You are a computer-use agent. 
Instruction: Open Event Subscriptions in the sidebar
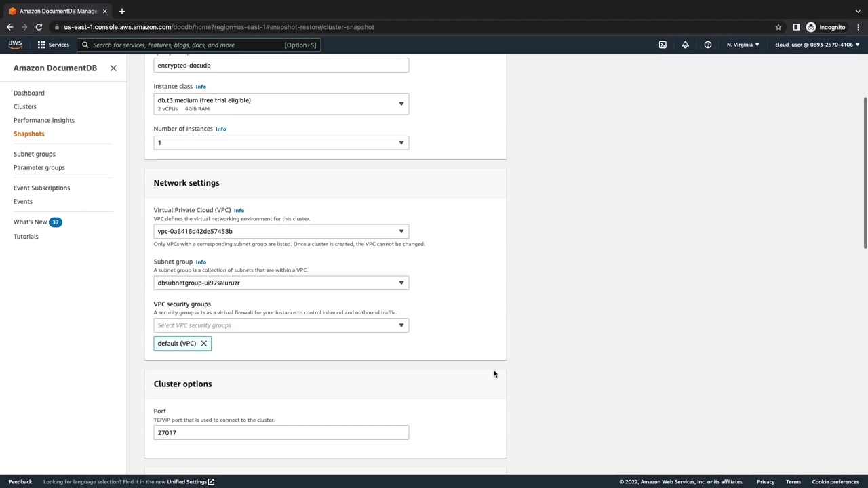pos(42,188)
